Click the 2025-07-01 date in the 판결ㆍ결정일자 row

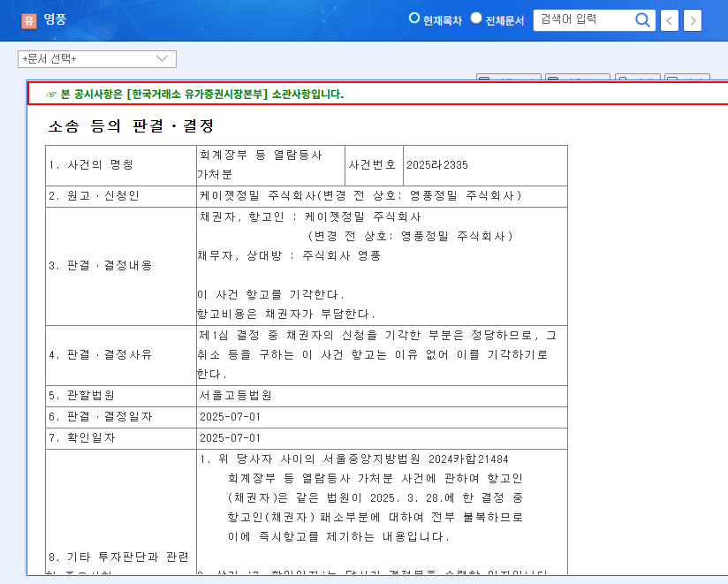pyautogui.click(x=231, y=417)
